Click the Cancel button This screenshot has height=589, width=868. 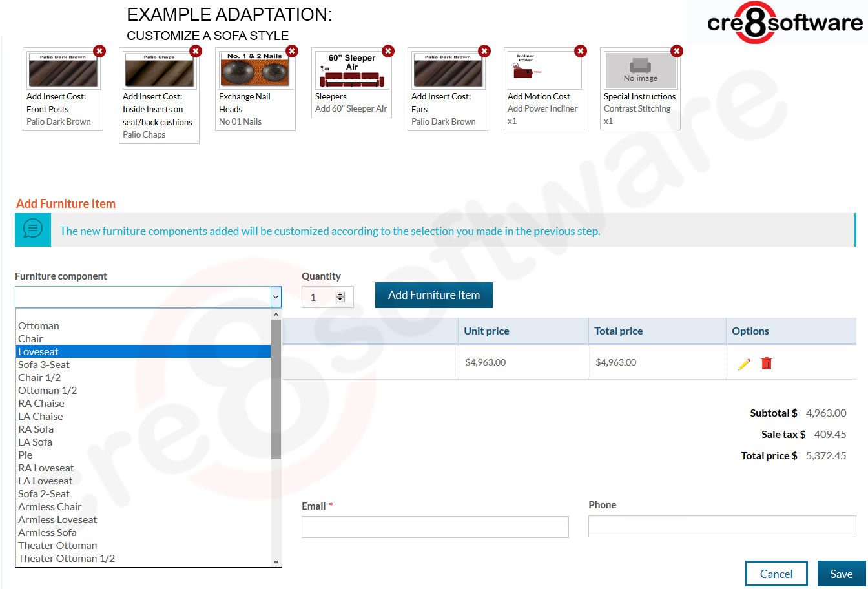tap(776, 573)
